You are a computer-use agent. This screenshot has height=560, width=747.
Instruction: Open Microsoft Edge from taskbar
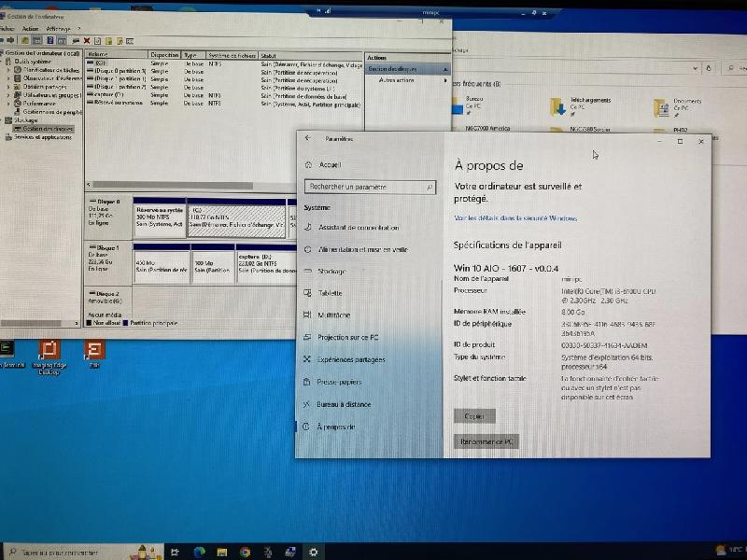pyautogui.click(x=199, y=552)
